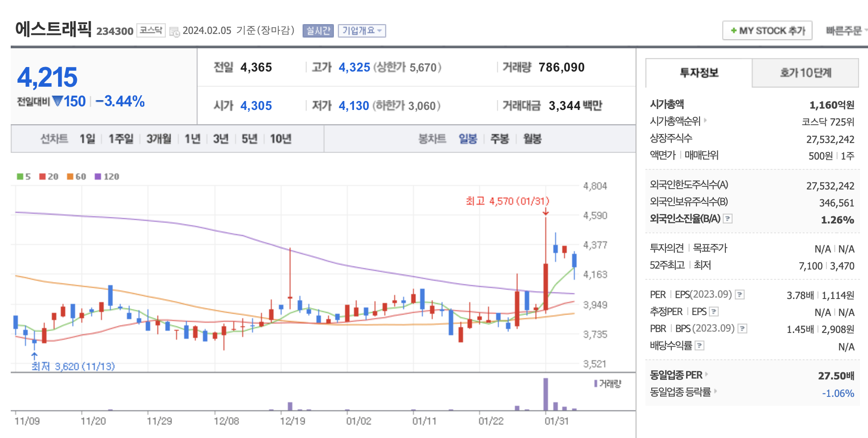
Task: Open help icon next to EPS(2023.09)
Action: [740, 295]
